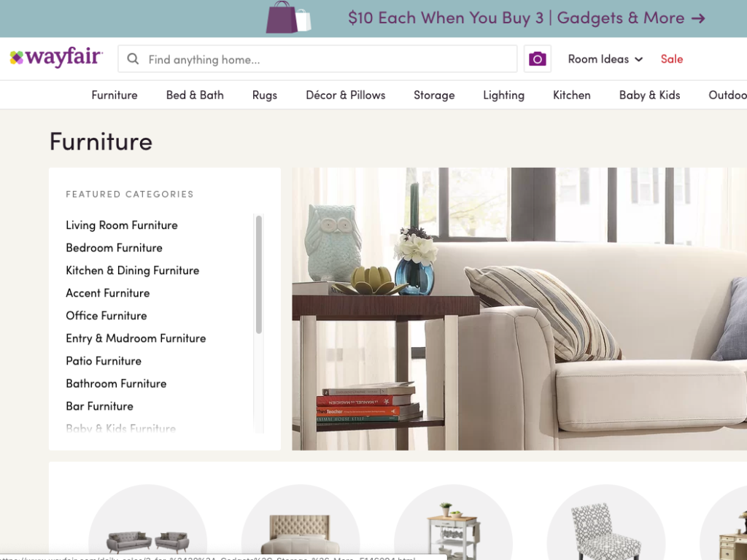Expand the Room Ideas dropdown

point(605,59)
